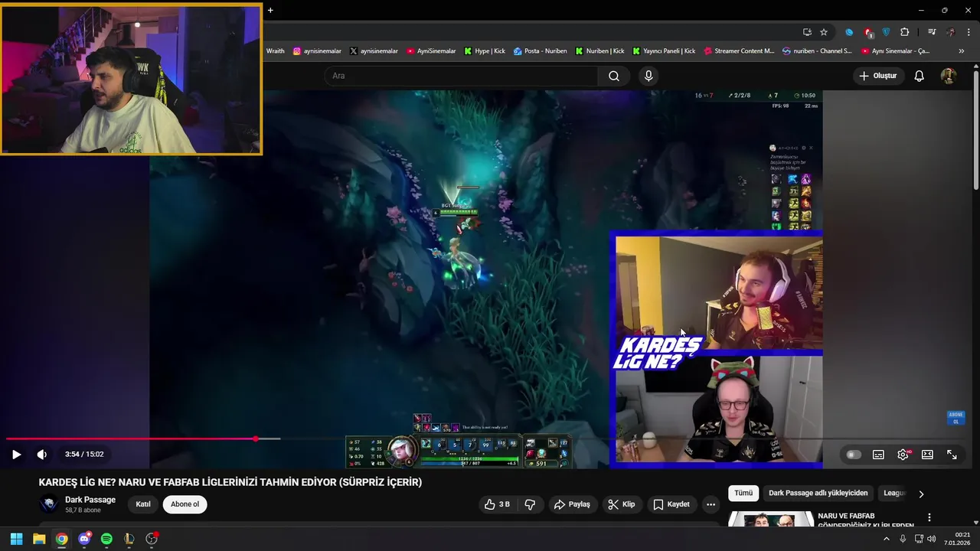Enter fullscreen mode for the video

952,455
